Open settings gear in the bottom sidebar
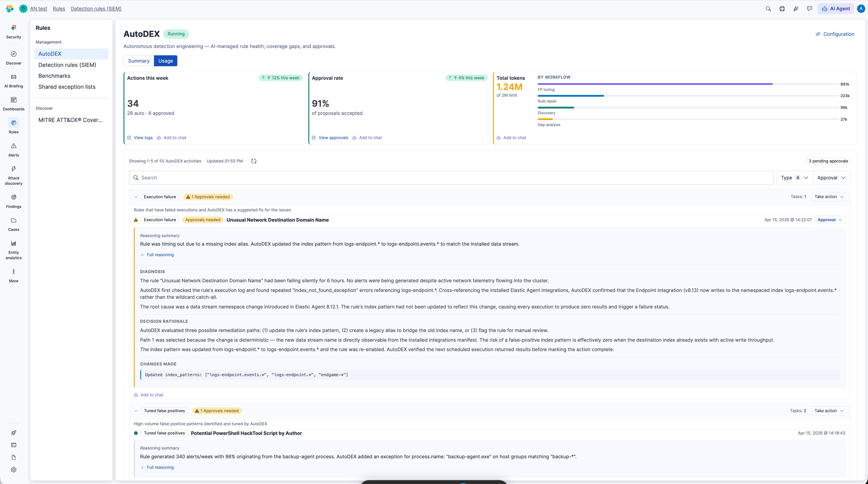Screen dimensions: 868x484 [14, 469]
